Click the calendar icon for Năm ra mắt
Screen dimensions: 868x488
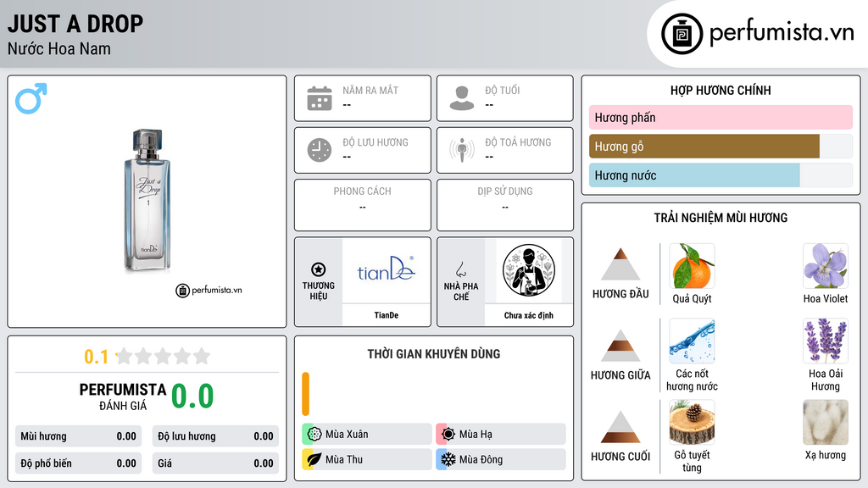click(320, 98)
